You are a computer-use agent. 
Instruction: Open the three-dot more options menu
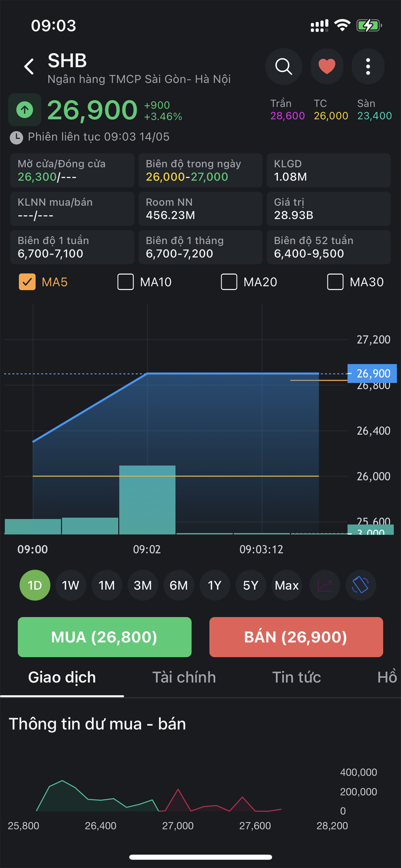[368, 67]
